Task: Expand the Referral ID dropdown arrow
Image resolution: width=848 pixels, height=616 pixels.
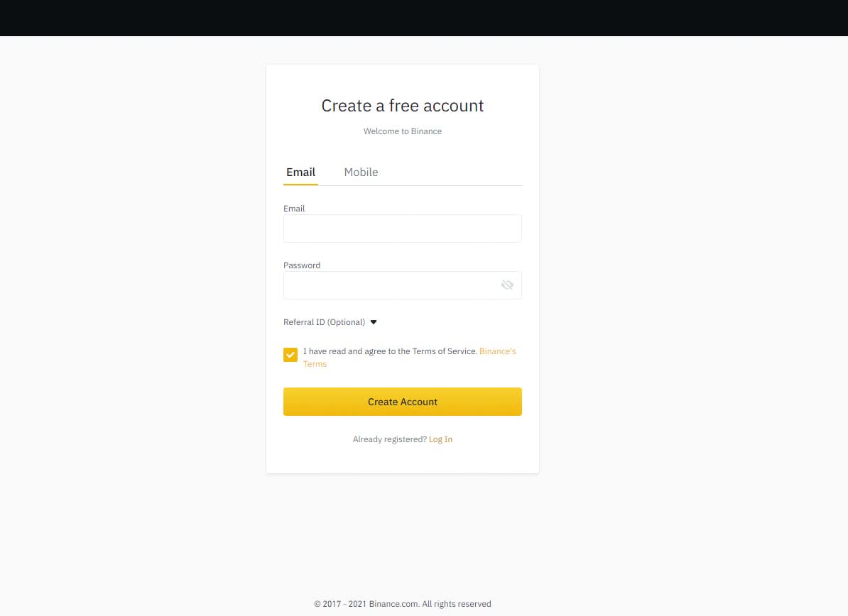Action: [373, 322]
